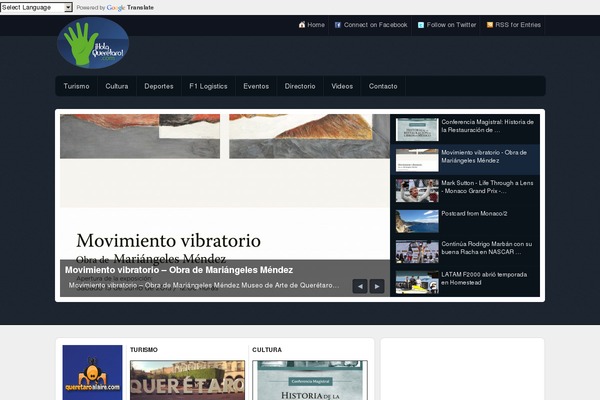Screen dimensions: 600x400
Task: Click the Facebook icon in top bar
Action: (x=338, y=25)
